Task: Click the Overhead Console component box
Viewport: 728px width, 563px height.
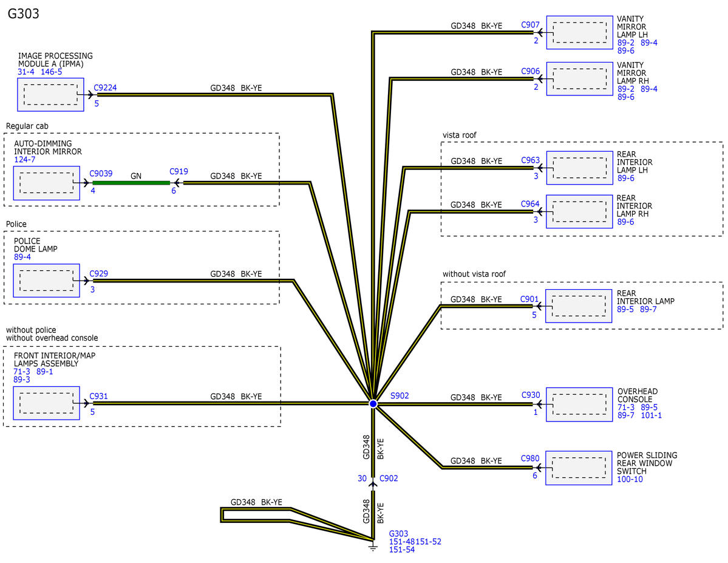Action: pyautogui.click(x=579, y=404)
